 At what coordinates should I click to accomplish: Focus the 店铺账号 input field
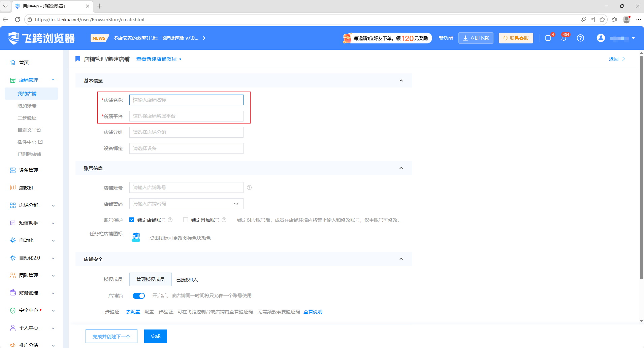coord(186,187)
